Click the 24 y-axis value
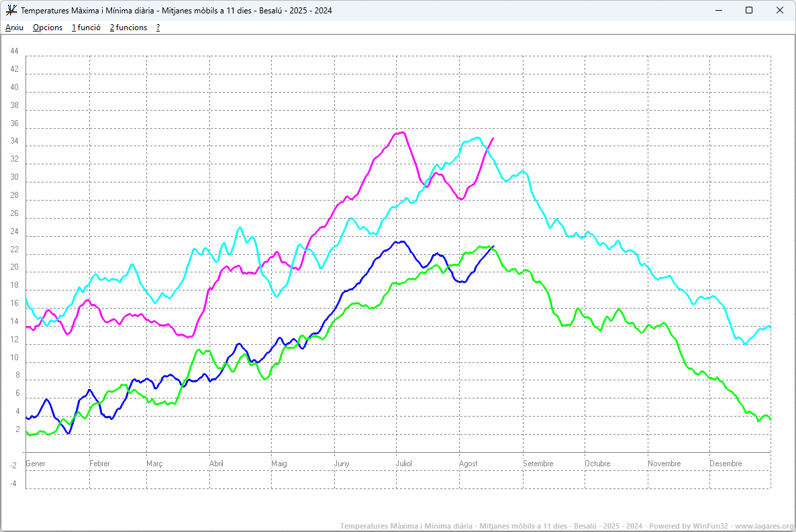Screen dimensions: 796x532 [x=14, y=231]
